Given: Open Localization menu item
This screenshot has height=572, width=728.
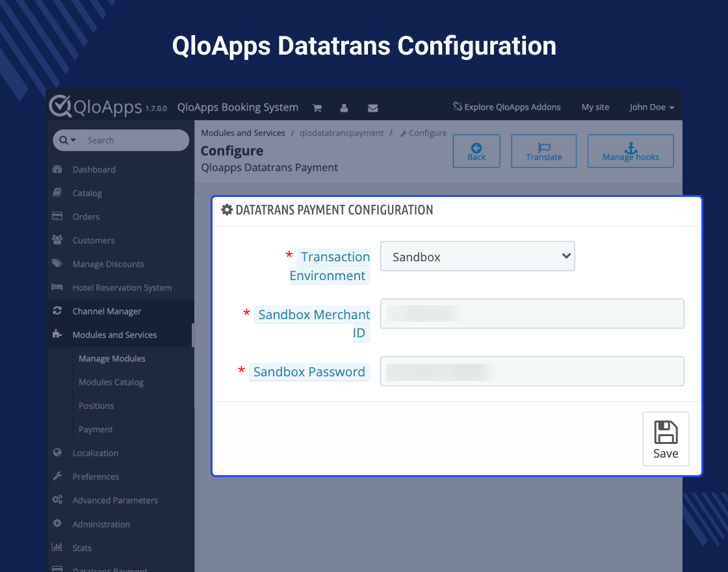Looking at the screenshot, I should click(x=95, y=453).
